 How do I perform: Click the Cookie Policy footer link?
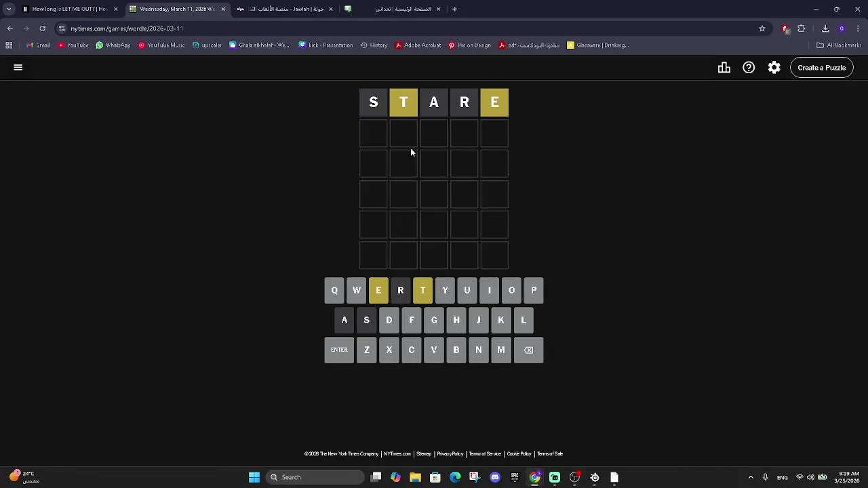[519, 454]
